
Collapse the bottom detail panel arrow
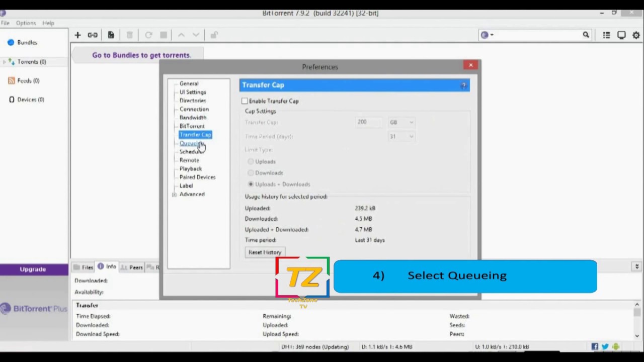coord(637,266)
